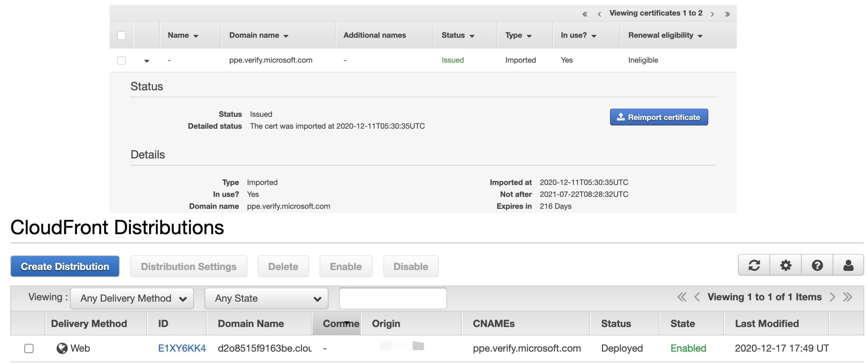Go to last page of certificates

[727, 14]
